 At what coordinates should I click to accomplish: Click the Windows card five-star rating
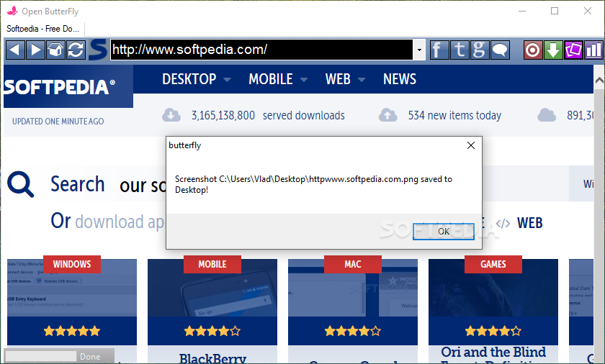pos(72,331)
